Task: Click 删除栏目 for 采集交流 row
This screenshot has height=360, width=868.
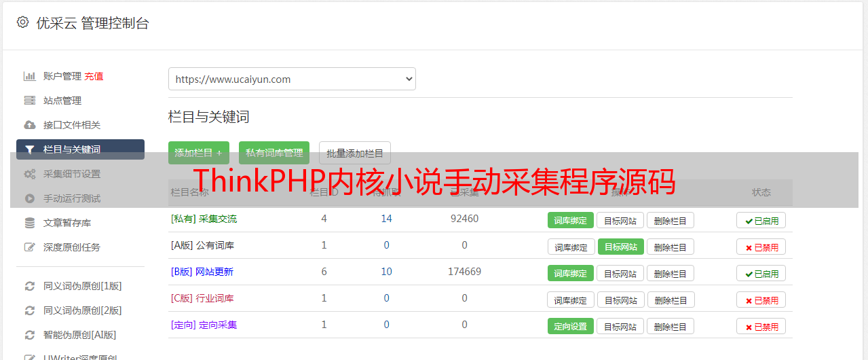Action: tap(671, 220)
